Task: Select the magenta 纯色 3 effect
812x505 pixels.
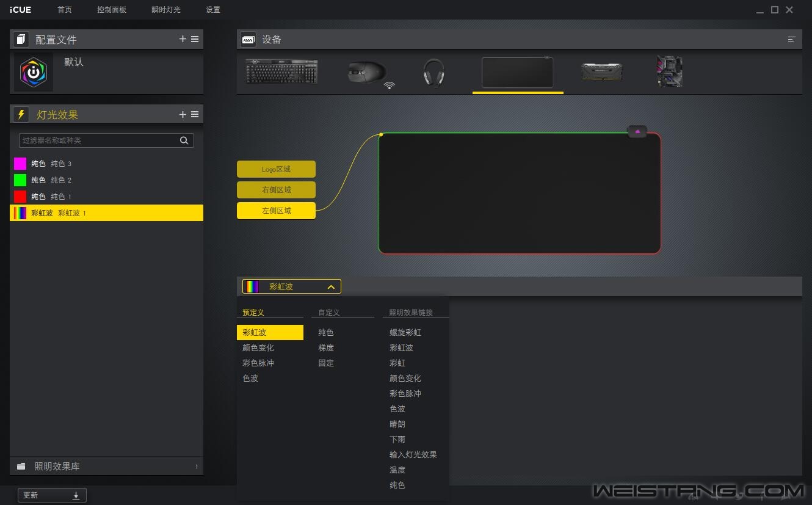Action: [106, 164]
